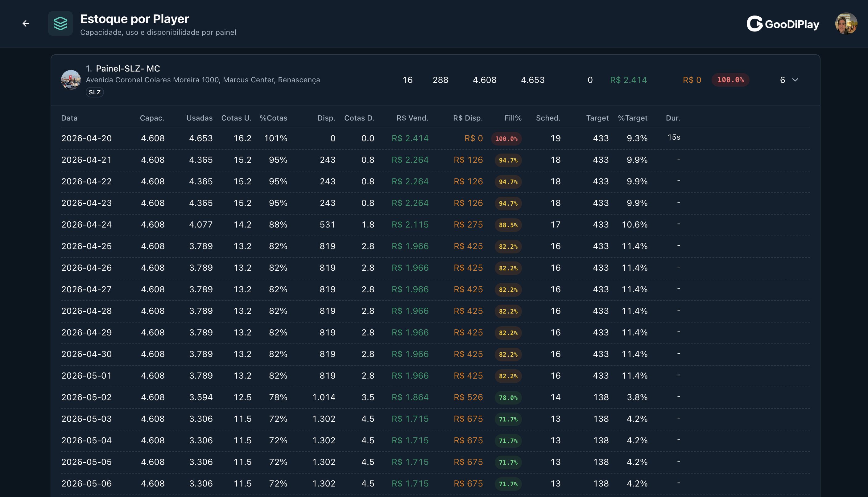Click the Painel-SLZ- MC panel thumbnail
Viewport: 868px width, 497px height.
point(71,80)
